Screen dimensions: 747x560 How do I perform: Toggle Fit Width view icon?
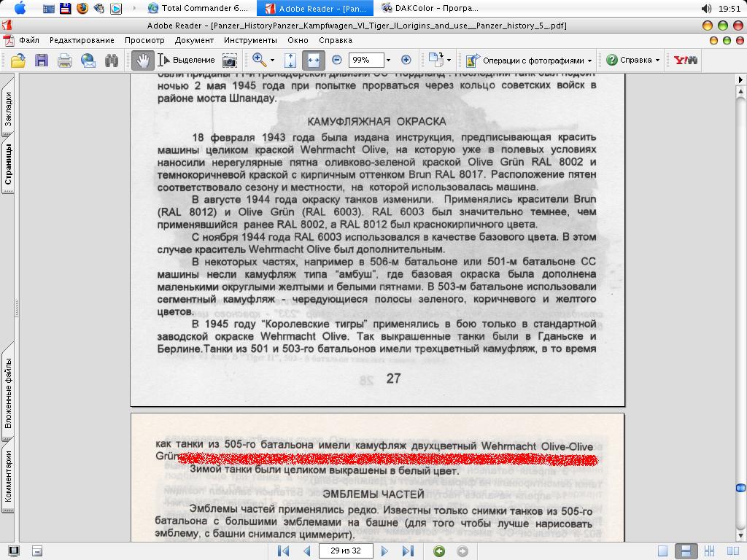point(314,60)
